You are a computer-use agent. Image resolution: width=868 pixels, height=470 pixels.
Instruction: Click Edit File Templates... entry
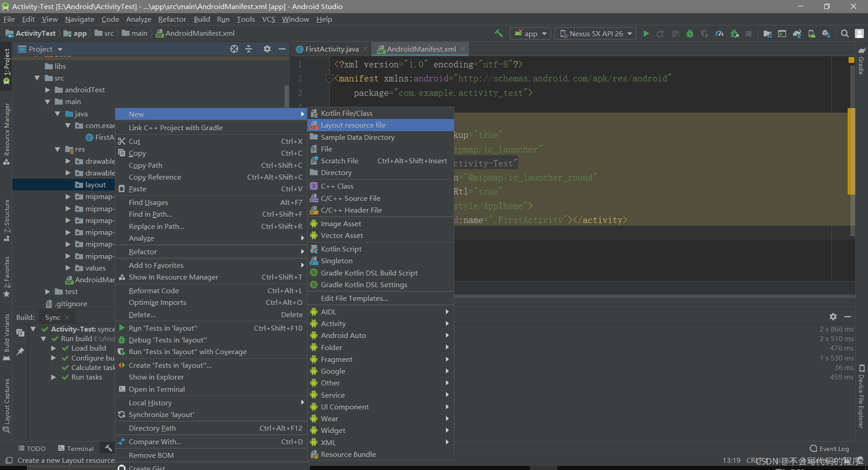(381, 299)
